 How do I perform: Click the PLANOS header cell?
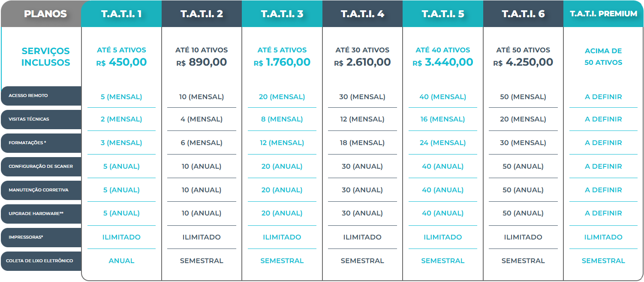pos(45,14)
